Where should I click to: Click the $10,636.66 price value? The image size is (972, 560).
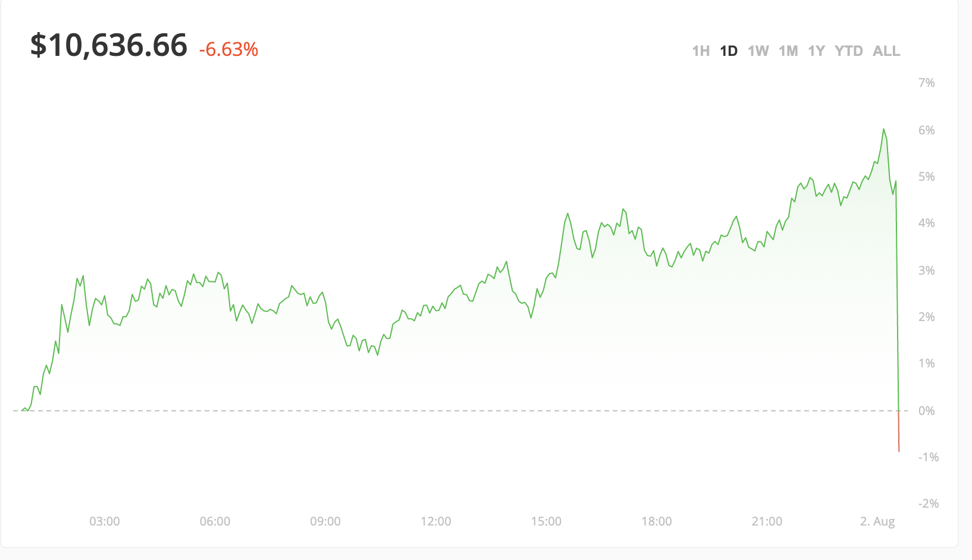click(109, 46)
